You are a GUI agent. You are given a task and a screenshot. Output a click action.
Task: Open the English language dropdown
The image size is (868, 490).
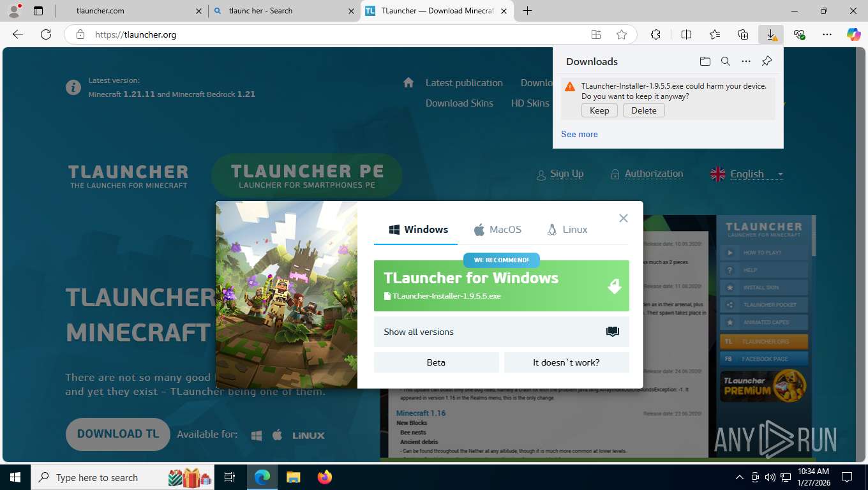[x=747, y=174]
